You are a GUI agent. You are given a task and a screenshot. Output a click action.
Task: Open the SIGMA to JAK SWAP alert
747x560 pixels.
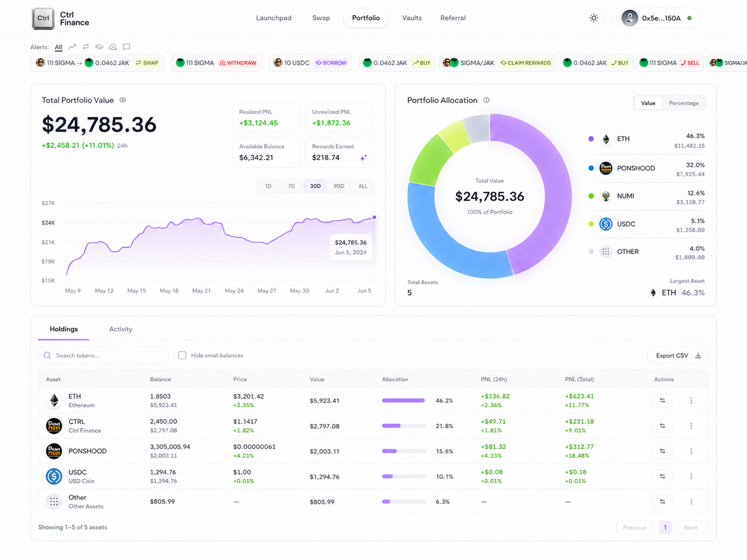click(97, 63)
